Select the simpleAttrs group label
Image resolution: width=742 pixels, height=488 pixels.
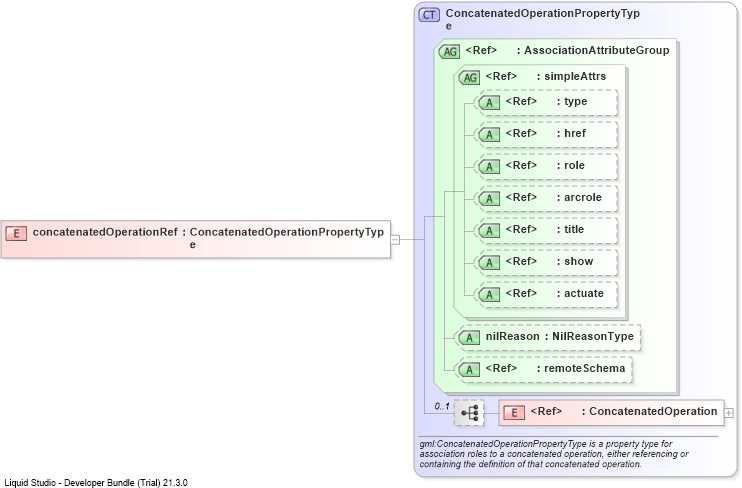coord(575,76)
